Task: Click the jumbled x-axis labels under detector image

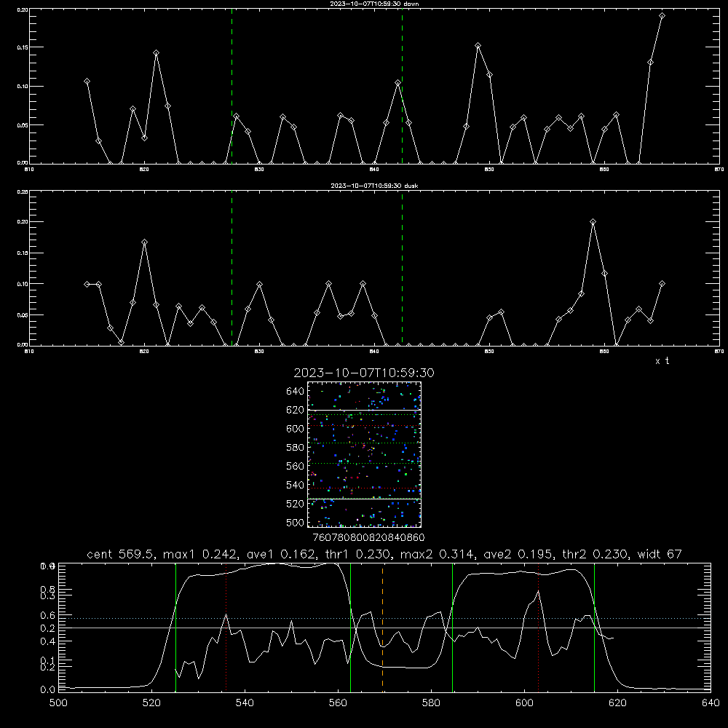Action: coord(368,537)
